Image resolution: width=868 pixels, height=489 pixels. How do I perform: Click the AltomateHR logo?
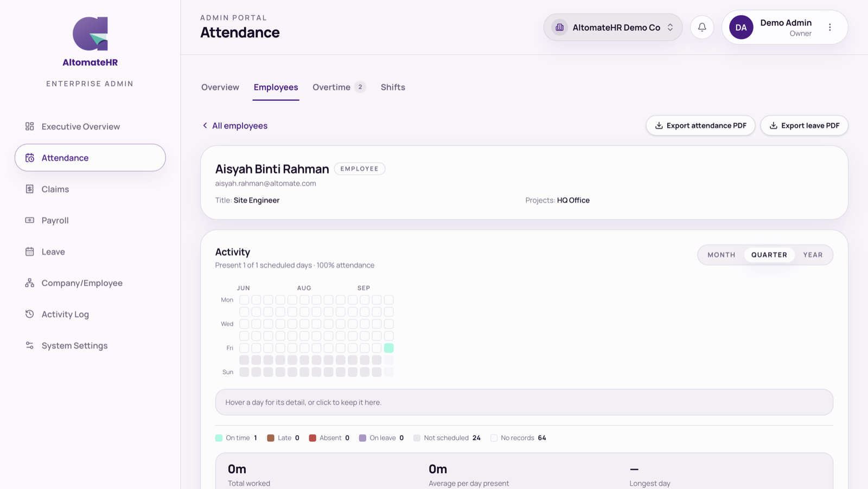point(90,42)
